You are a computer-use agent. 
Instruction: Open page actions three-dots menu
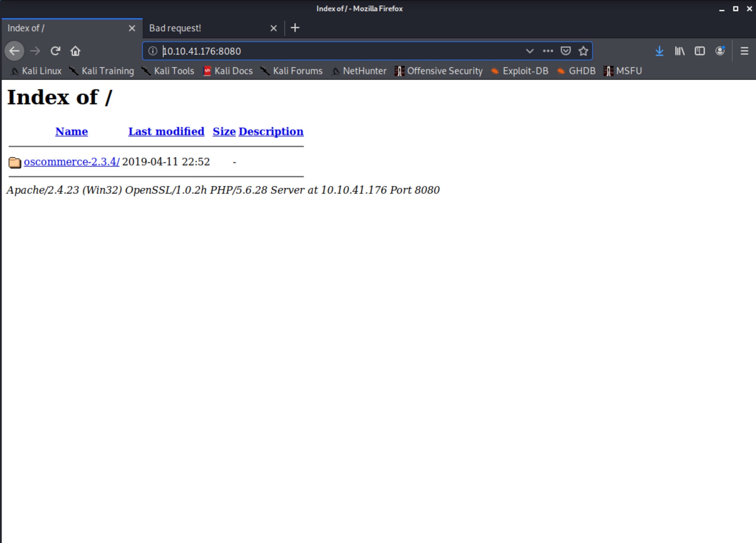(x=548, y=51)
